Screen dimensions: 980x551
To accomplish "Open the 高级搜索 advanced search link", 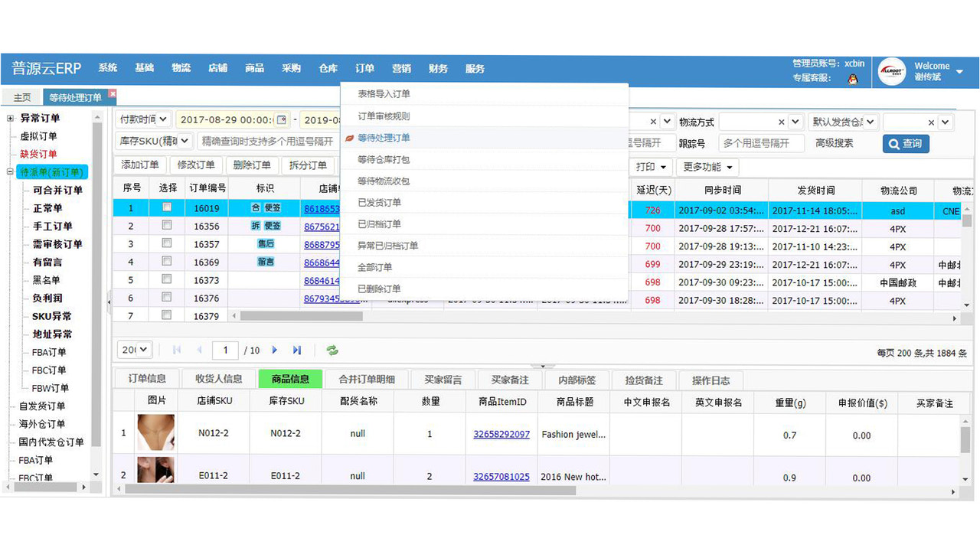I will 834,142.
